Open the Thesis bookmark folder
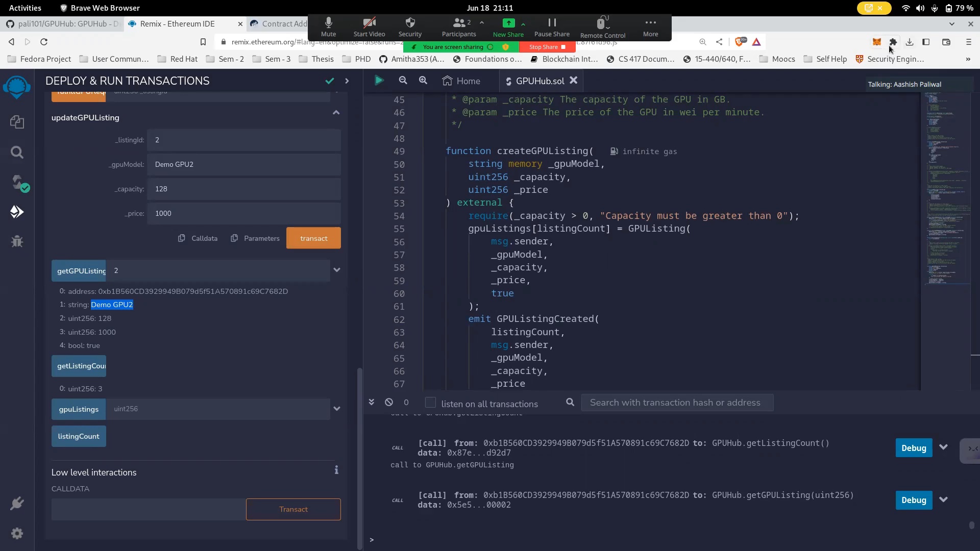This screenshot has width=980, height=551. (316, 59)
